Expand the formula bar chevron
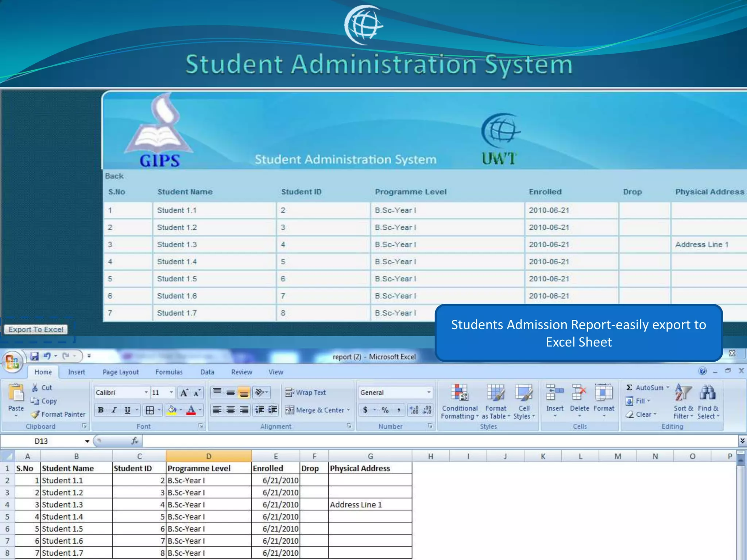This screenshot has height=560, width=747. [x=742, y=441]
